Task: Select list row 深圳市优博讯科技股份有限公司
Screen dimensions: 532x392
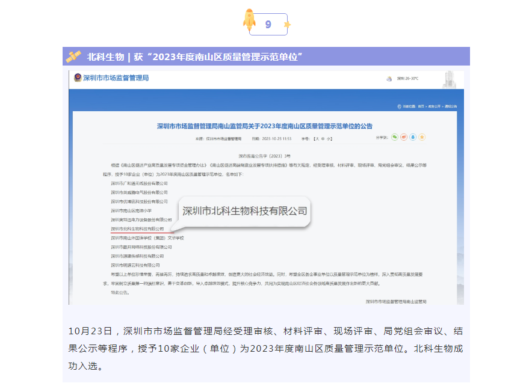Action: click(x=139, y=202)
